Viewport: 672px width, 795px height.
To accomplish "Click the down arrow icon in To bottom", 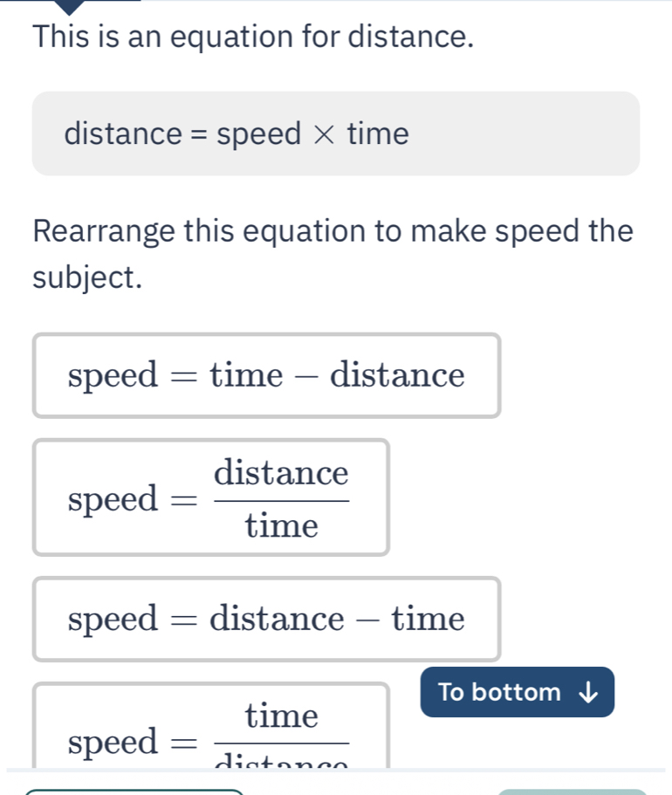I will click(x=590, y=693).
